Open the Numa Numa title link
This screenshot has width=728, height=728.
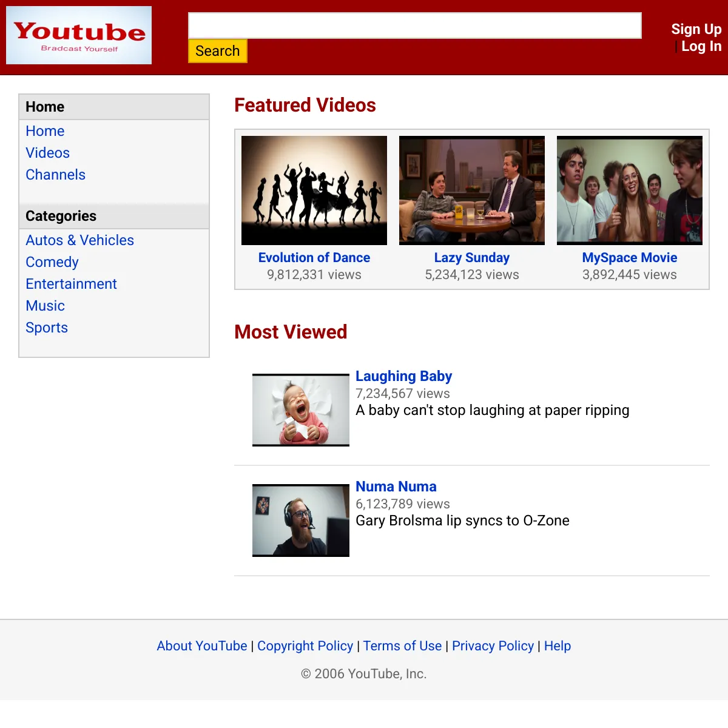coord(396,487)
